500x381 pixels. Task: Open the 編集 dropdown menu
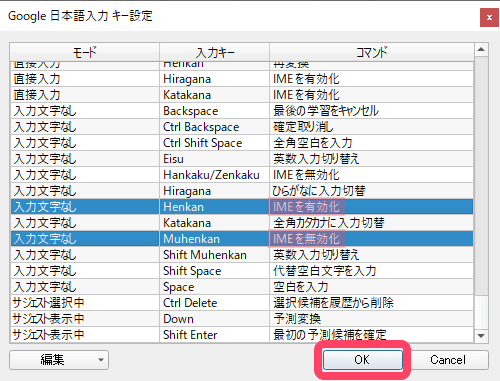[x=59, y=360]
